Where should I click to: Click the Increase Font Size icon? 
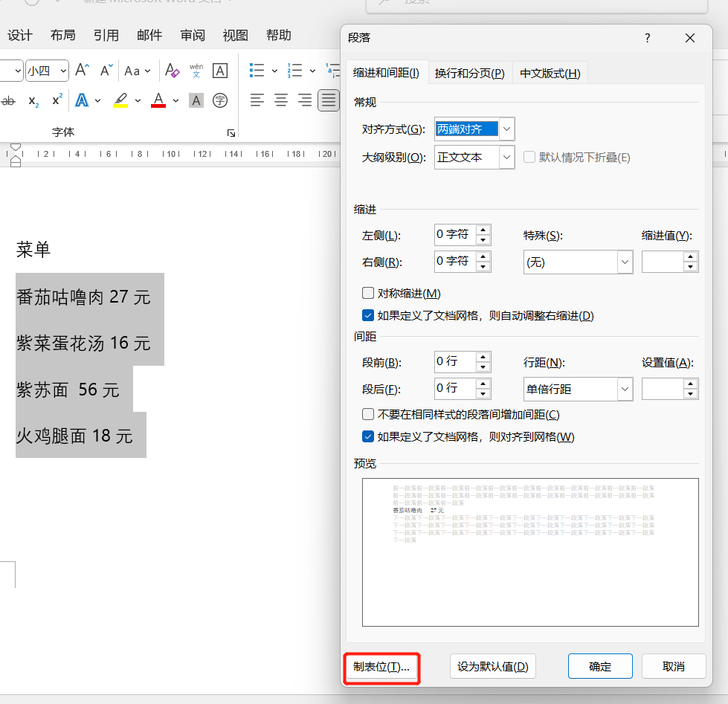tap(83, 71)
